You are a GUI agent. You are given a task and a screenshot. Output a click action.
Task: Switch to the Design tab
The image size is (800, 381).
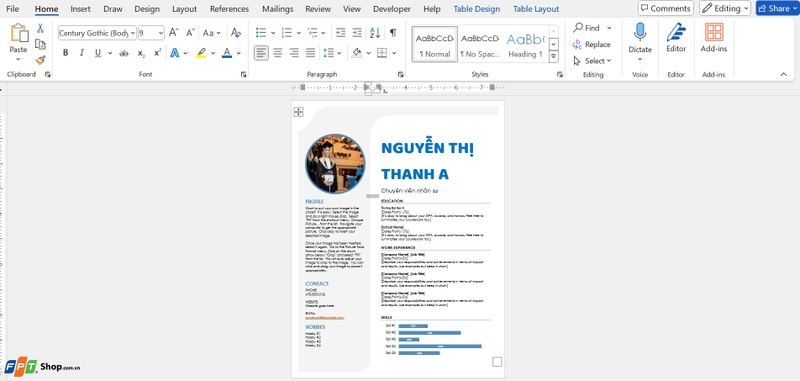point(147,9)
